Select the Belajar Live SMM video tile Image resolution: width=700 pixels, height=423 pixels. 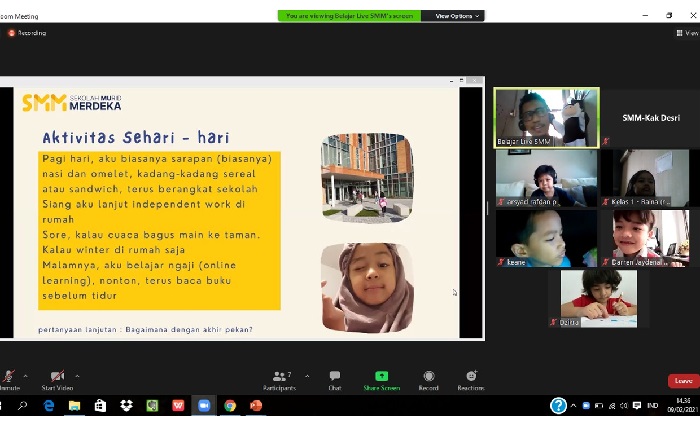pyautogui.click(x=546, y=118)
